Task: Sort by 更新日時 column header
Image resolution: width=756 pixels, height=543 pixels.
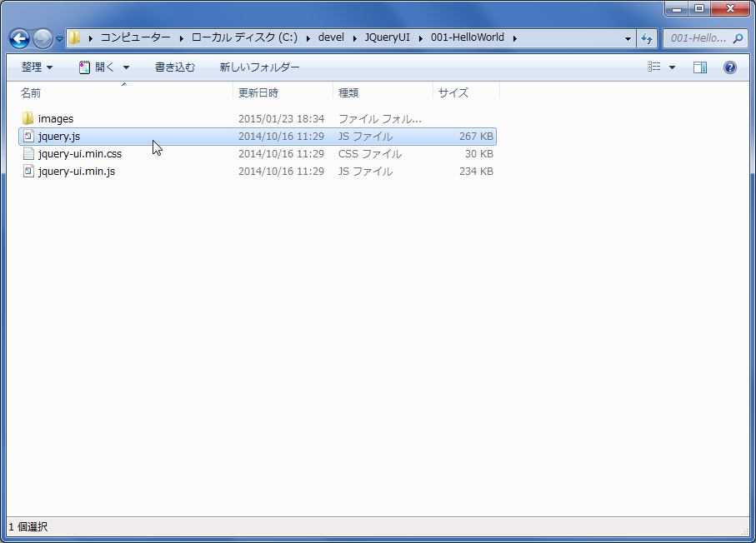Action: point(258,93)
